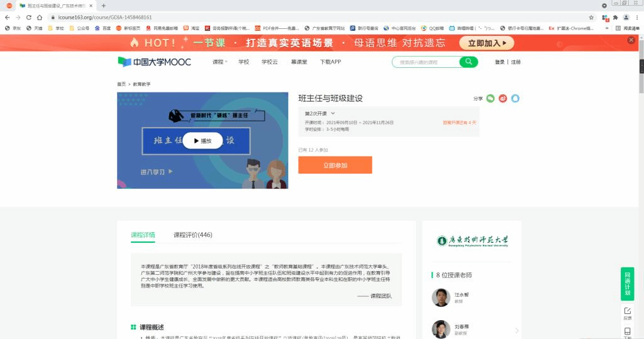Go to 首页 in the breadcrumb
The image size is (644, 339).
coord(121,84)
